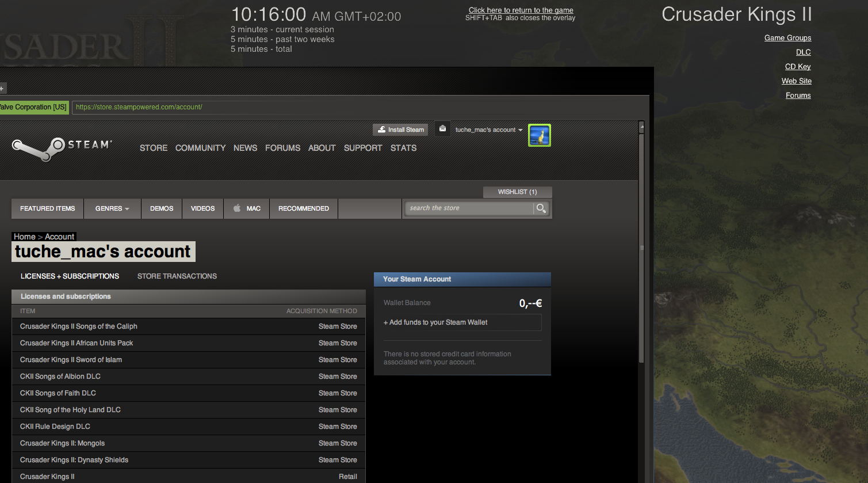Switch to LICENSES + SUBSCRIPTIONS tab
Viewport: 868px width, 483px height.
70,276
